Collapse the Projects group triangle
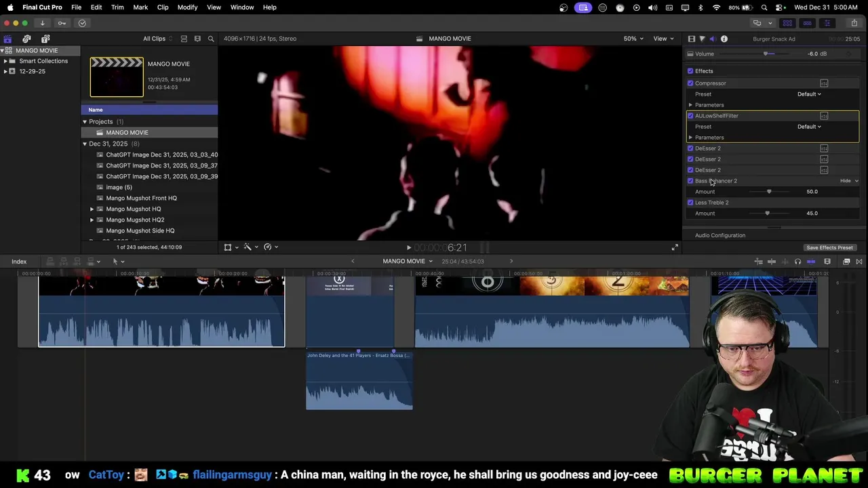868x488 pixels. pos(85,122)
